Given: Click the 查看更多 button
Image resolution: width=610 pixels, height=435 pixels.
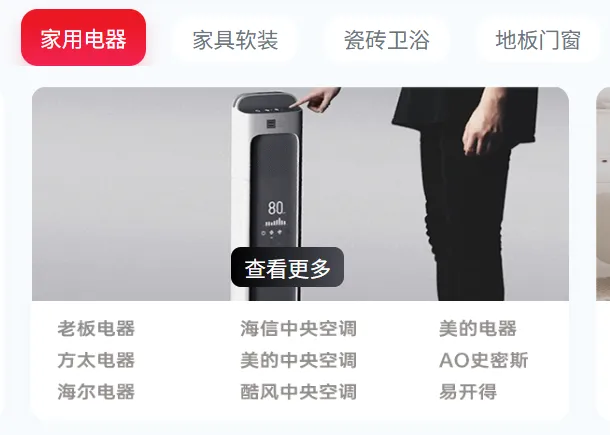Looking at the screenshot, I should coord(287,267).
